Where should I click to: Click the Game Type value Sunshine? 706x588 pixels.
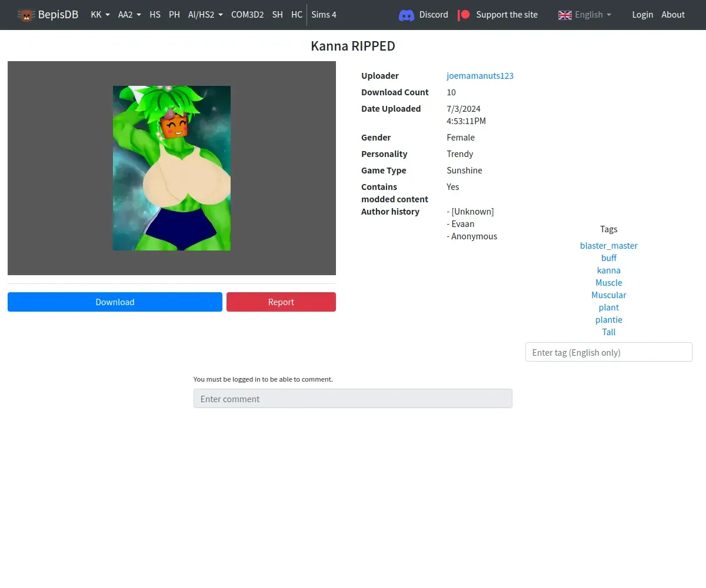[x=464, y=171]
